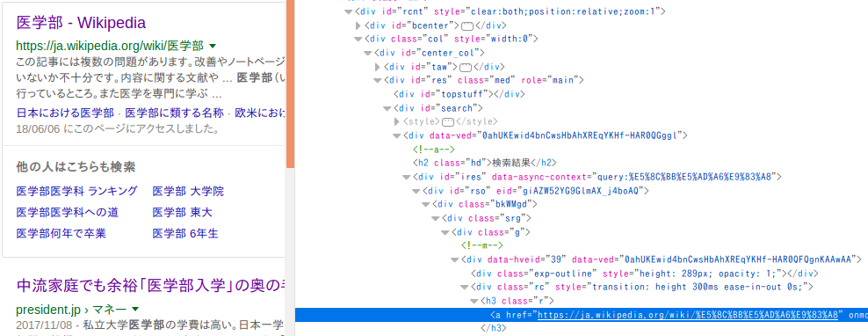Collapse the div class="bkWMgd" node
Image resolution: width=868 pixels, height=336 pixels.
426,205
